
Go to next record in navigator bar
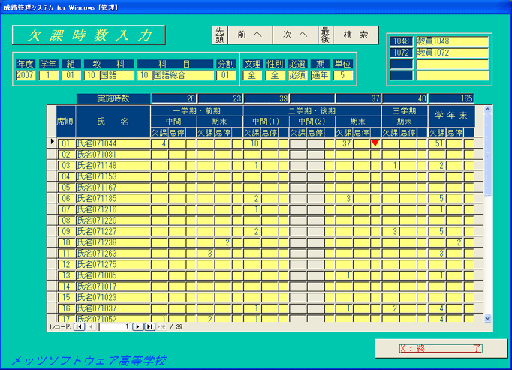[x=138, y=327]
